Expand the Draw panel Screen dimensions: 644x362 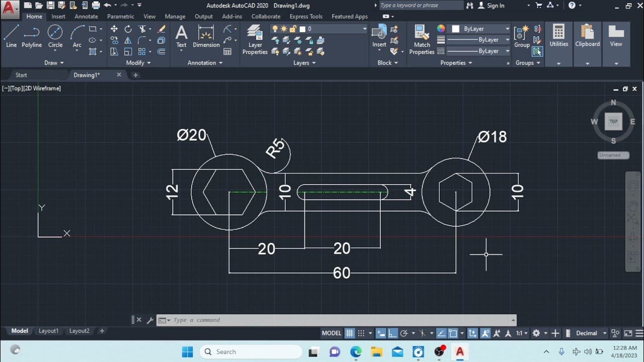pos(54,63)
